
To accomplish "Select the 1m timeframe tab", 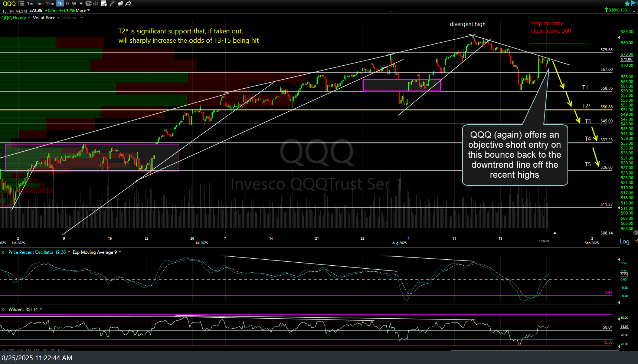I will [x=29, y=3].
